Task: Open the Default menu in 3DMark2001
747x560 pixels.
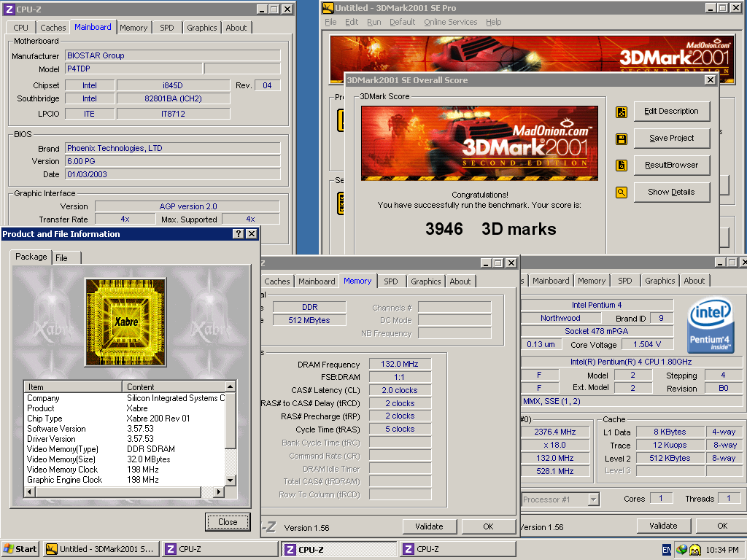Action: pyautogui.click(x=402, y=22)
